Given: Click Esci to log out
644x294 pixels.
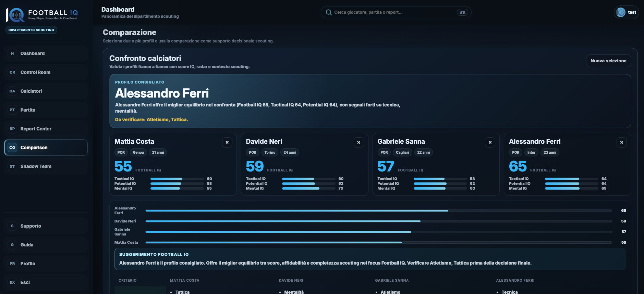Looking at the screenshot, I should (x=46, y=282).
